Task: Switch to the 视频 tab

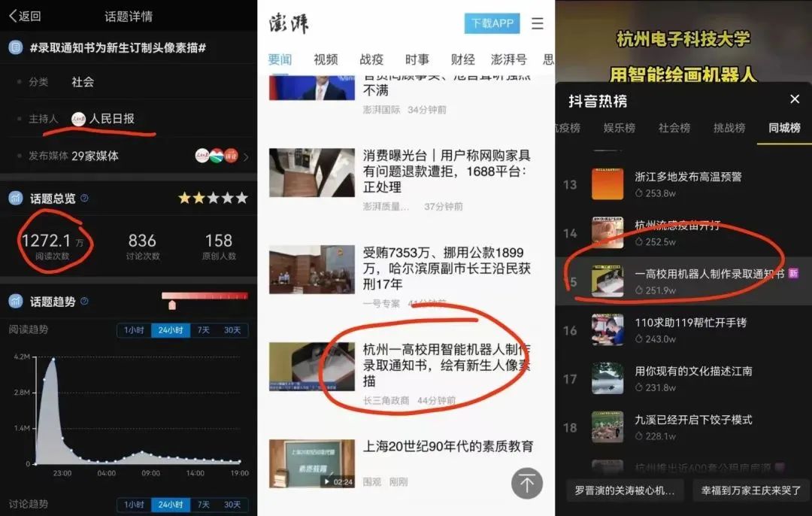Action: (326, 59)
